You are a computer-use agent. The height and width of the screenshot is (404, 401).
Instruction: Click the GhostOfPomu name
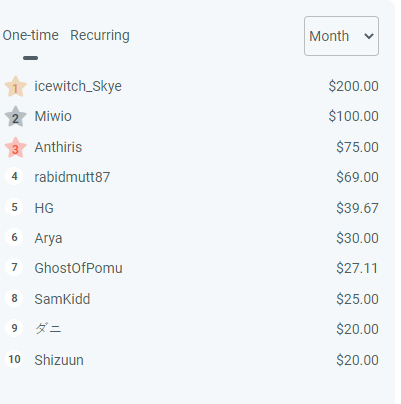78,268
